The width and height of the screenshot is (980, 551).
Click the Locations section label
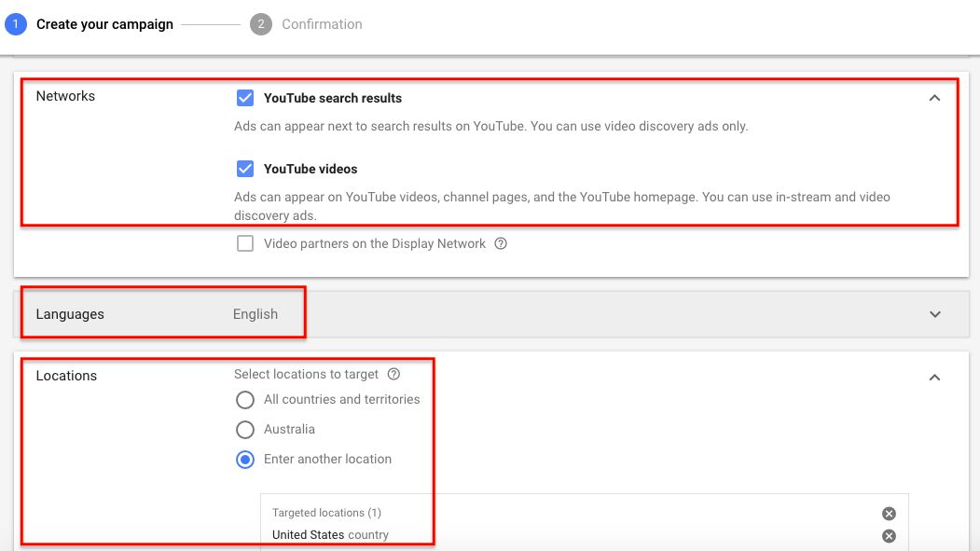tap(66, 376)
